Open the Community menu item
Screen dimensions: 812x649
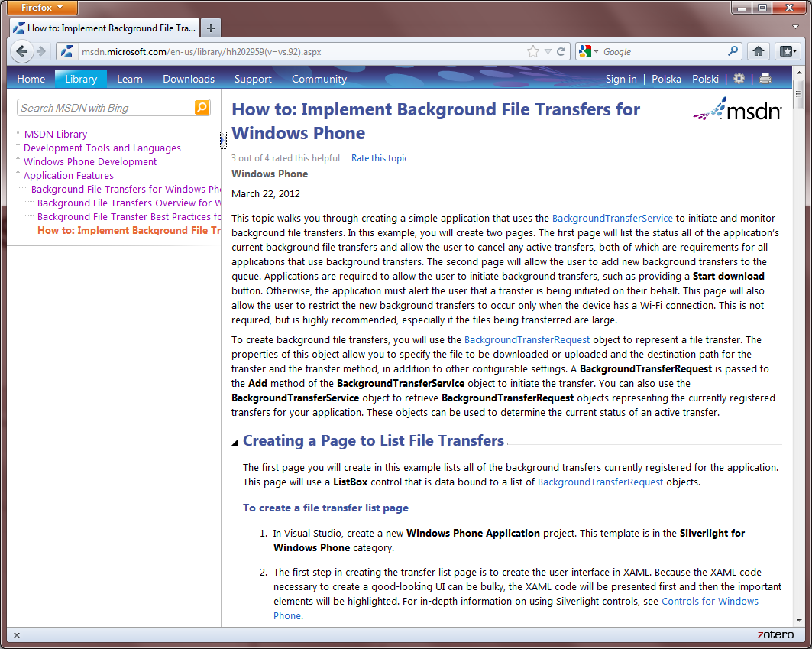click(319, 79)
